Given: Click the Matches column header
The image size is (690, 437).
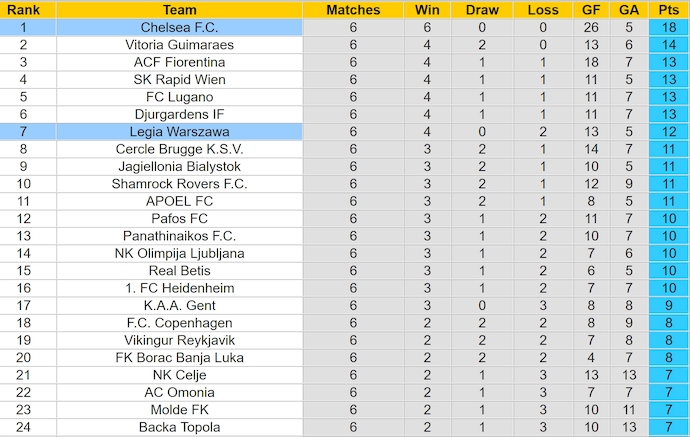Looking at the screenshot, I should click(x=353, y=10).
